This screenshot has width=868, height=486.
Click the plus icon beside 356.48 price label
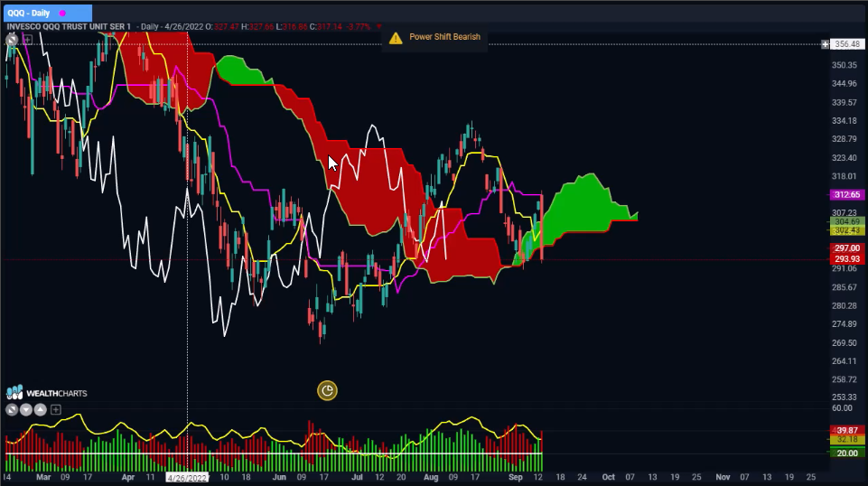pyautogui.click(x=825, y=44)
